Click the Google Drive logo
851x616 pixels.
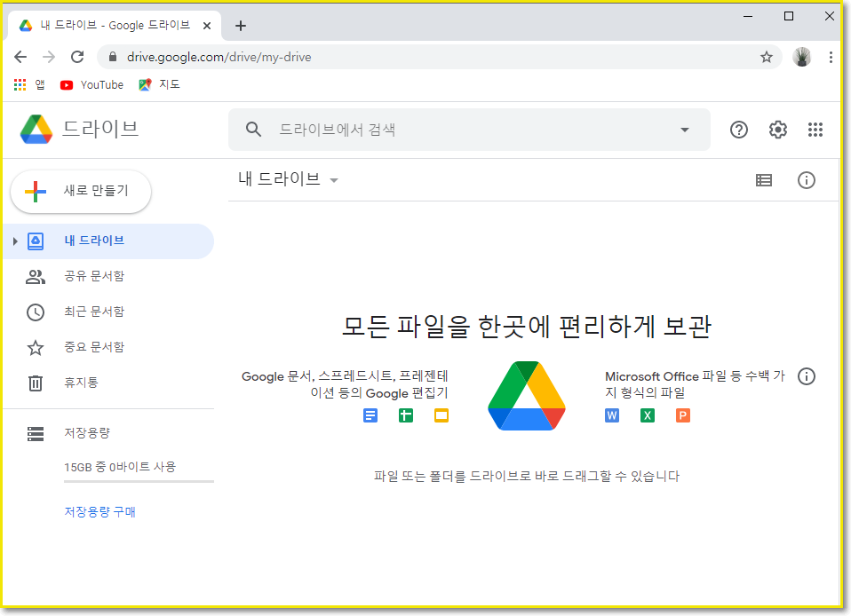click(36, 130)
